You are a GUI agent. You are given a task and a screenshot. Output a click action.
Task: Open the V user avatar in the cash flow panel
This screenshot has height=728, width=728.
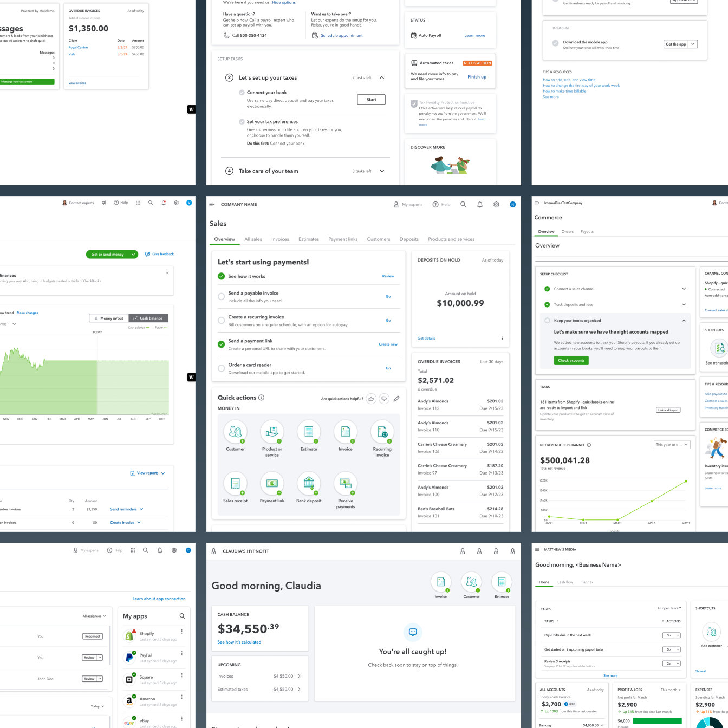[189, 203]
